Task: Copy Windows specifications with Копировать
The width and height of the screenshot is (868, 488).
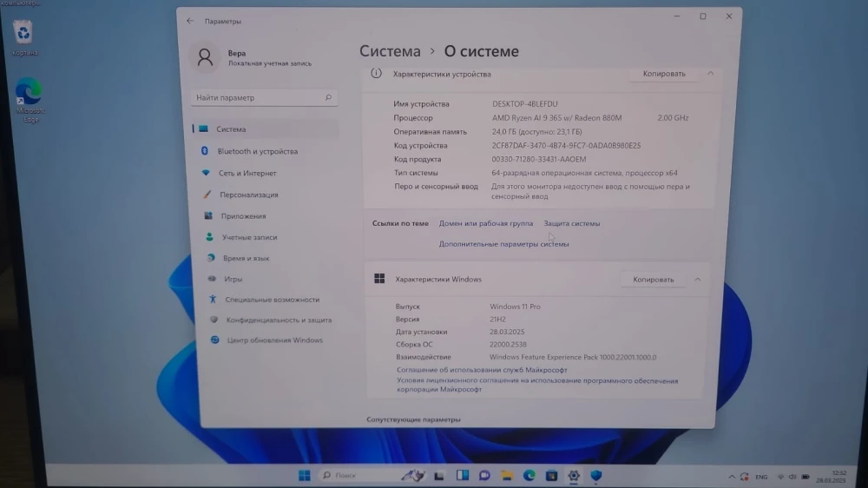Action: 654,280
